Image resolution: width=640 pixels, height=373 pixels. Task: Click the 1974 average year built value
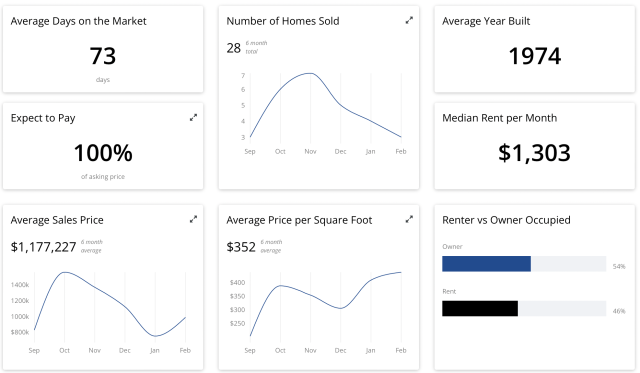pos(535,56)
